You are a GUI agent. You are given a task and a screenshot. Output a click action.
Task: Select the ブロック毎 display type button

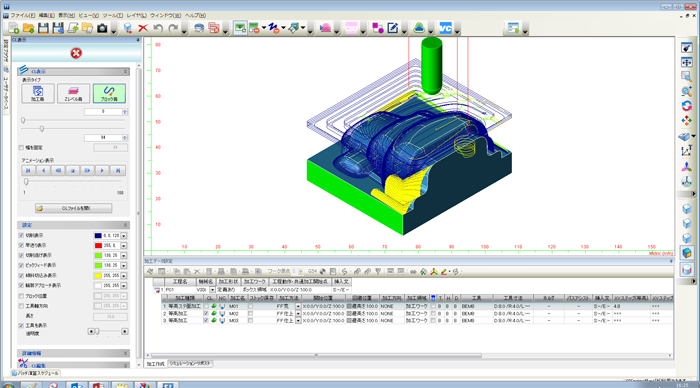(x=109, y=93)
